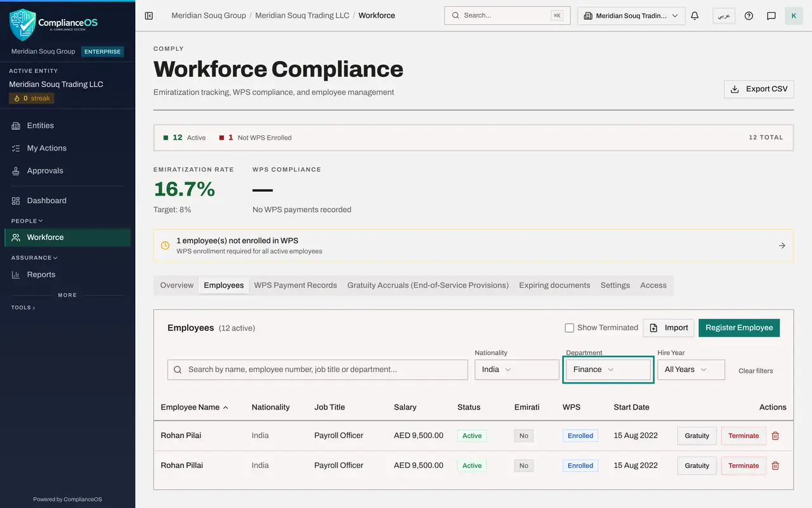
Task: Collapse the People sidebar section
Action: click(27, 221)
